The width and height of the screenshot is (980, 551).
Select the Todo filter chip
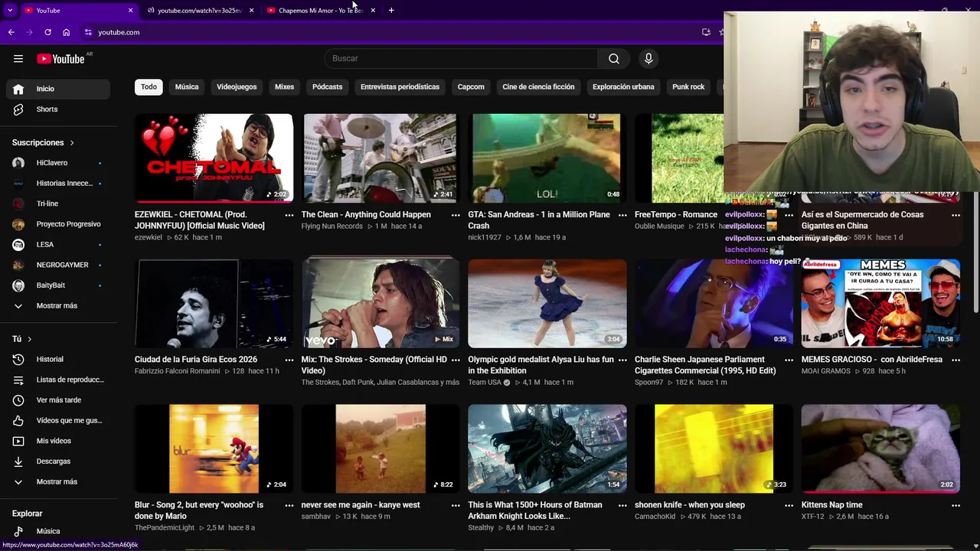tap(149, 86)
